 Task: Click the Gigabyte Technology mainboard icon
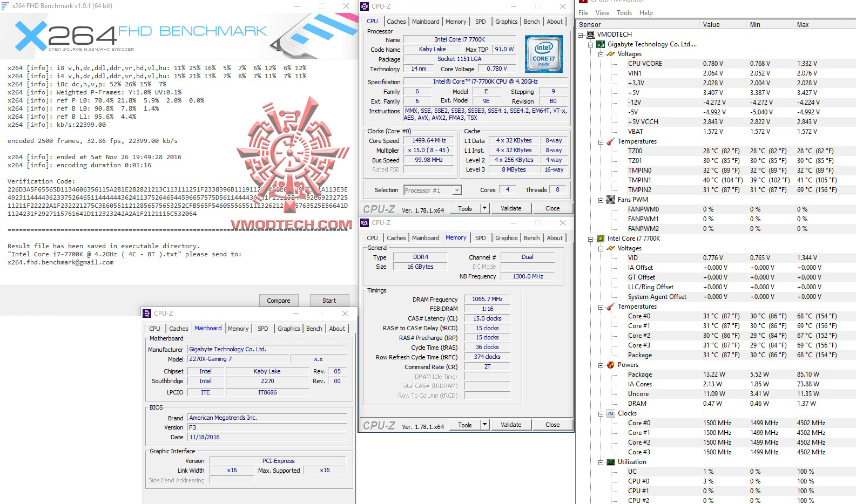601,44
